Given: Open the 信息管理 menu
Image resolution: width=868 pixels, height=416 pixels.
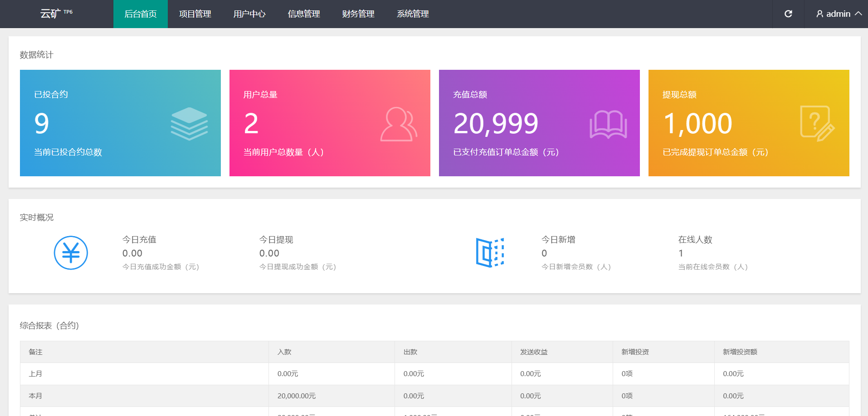Looking at the screenshot, I should click(x=304, y=14).
